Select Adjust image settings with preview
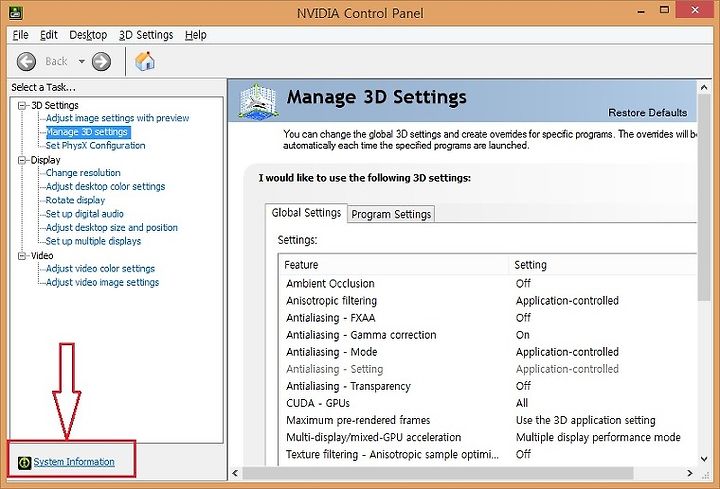The width and height of the screenshot is (720, 489). coord(118,118)
